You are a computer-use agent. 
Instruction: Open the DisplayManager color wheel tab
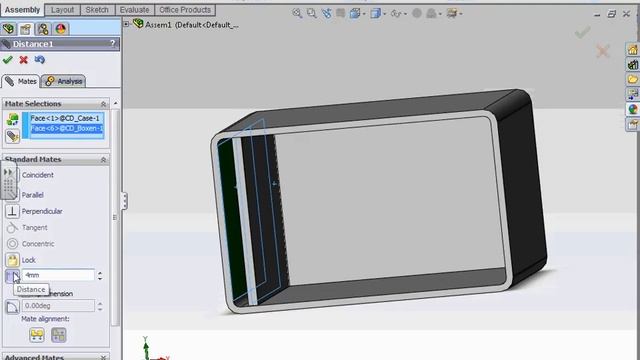coord(60,29)
